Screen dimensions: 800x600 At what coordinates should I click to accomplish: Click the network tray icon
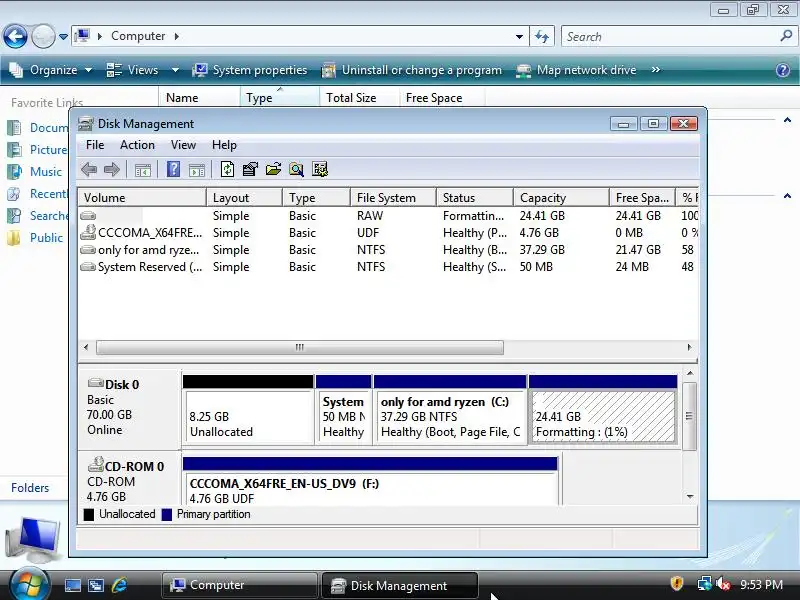[705, 583]
